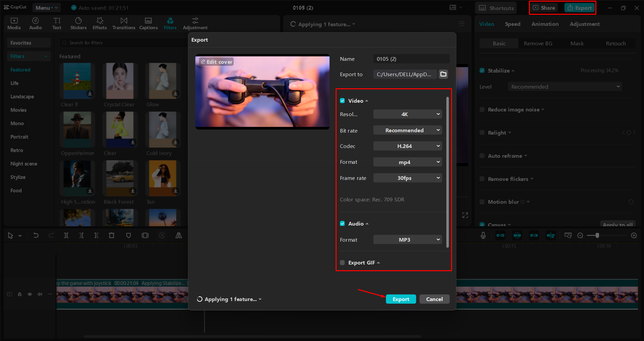
Task: Select the Stickers panel icon
Action: click(78, 23)
